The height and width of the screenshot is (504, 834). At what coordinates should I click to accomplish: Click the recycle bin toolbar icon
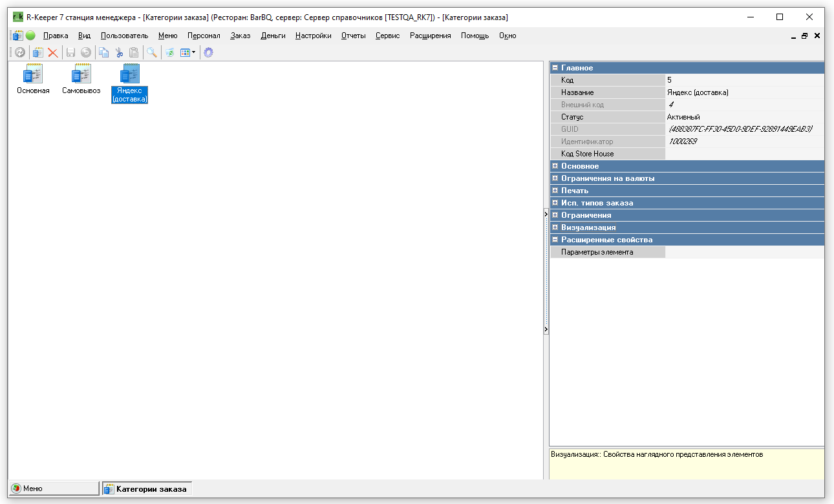[170, 52]
